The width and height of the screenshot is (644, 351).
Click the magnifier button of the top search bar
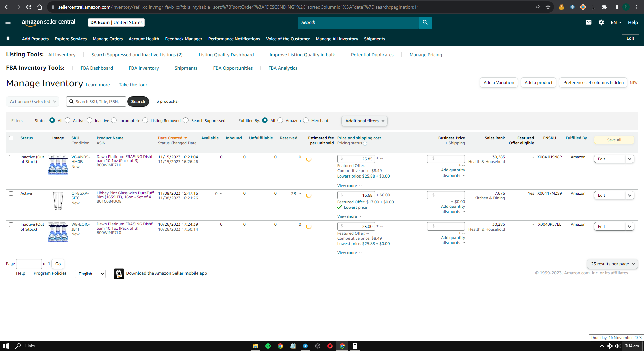point(425,22)
